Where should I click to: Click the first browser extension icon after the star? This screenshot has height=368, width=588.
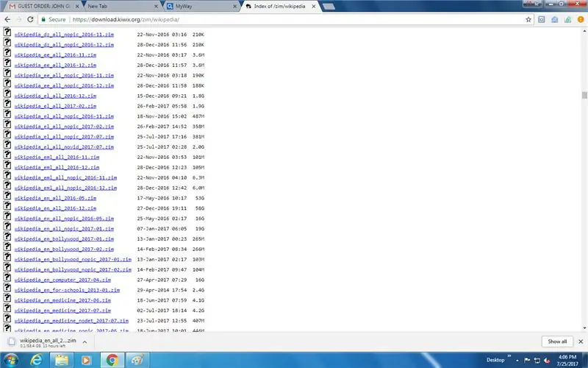pos(542,20)
